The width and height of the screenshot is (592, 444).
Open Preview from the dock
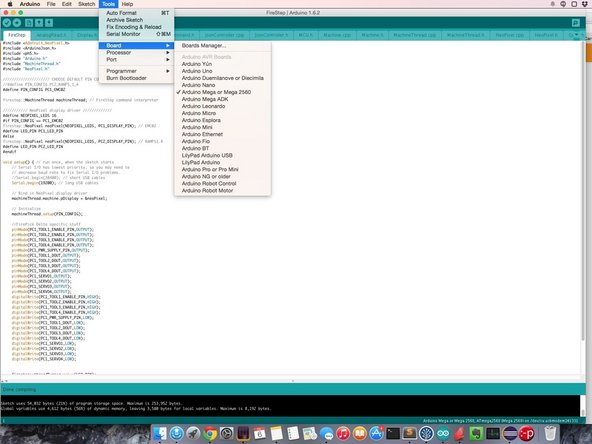pos(310,433)
